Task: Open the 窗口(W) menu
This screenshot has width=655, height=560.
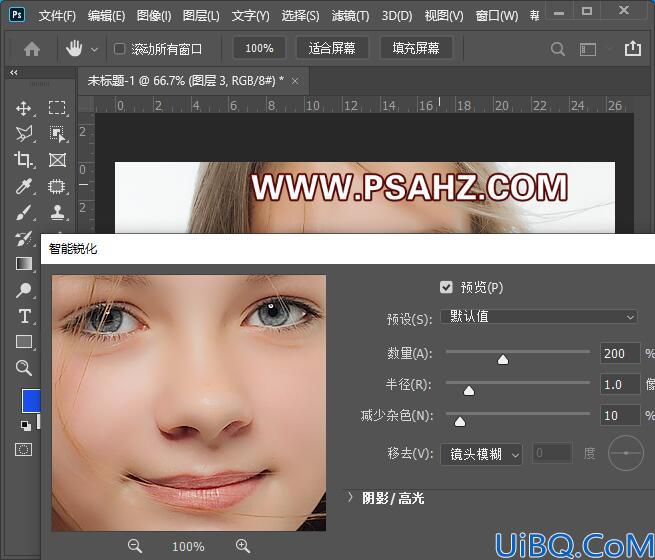Action: [x=497, y=16]
